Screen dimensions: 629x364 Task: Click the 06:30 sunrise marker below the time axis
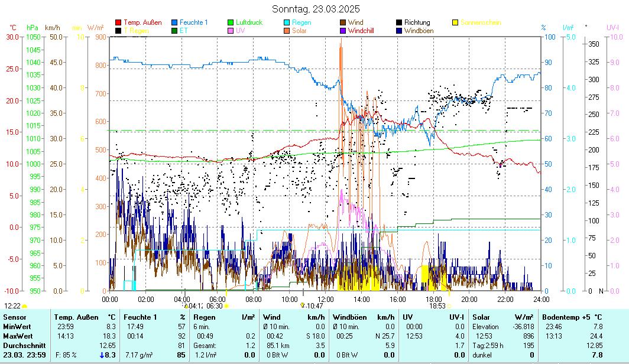[215, 305]
